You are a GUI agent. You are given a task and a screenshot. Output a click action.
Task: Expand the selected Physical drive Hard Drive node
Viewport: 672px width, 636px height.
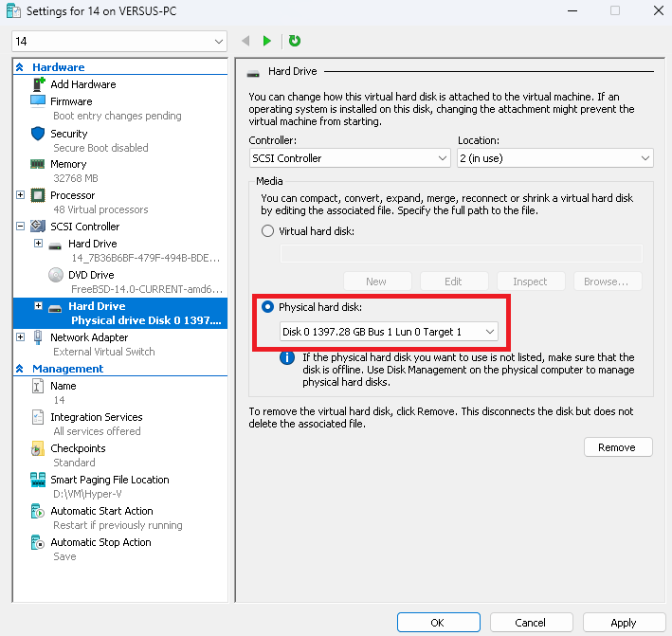[x=38, y=306]
